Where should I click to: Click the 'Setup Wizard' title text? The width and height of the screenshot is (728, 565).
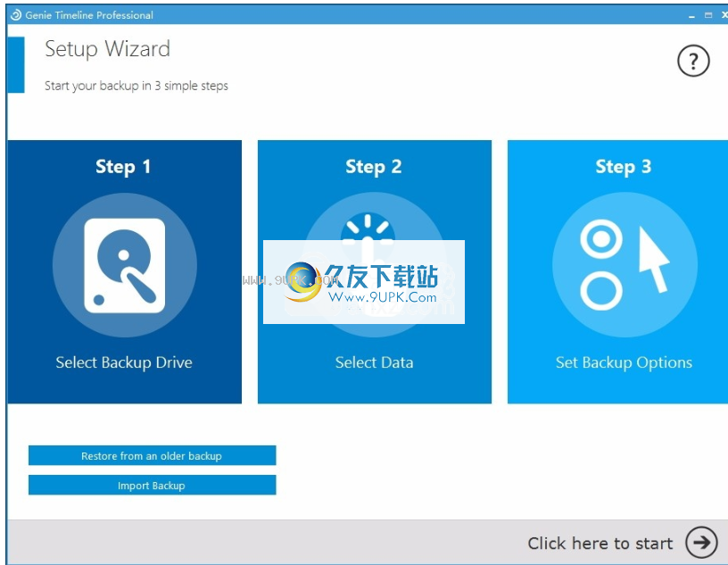coord(107,49)
